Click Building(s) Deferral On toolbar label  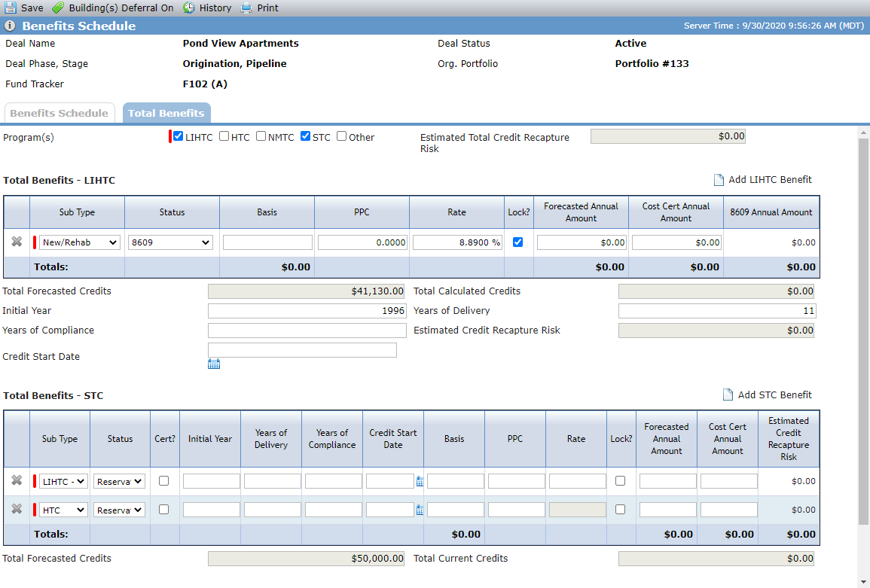(121, 8)
